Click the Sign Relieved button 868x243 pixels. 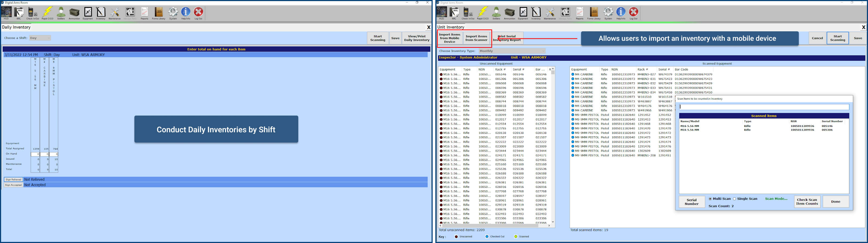[13, 180]
